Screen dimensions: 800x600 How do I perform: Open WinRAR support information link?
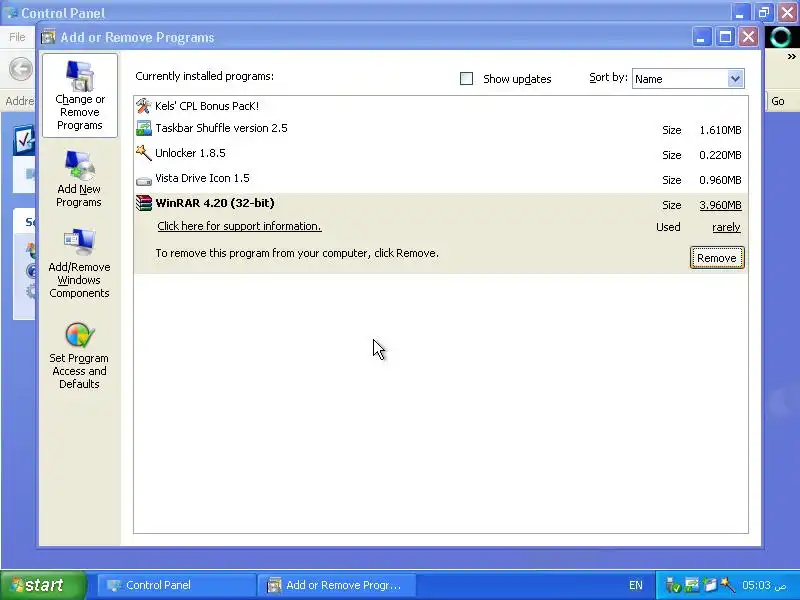click(x=239, y=226)
